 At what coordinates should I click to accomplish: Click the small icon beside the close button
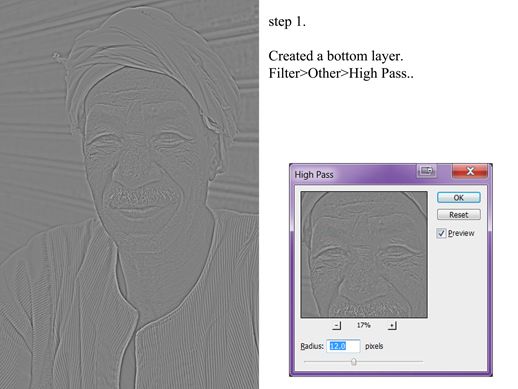(x=426, y=171)
